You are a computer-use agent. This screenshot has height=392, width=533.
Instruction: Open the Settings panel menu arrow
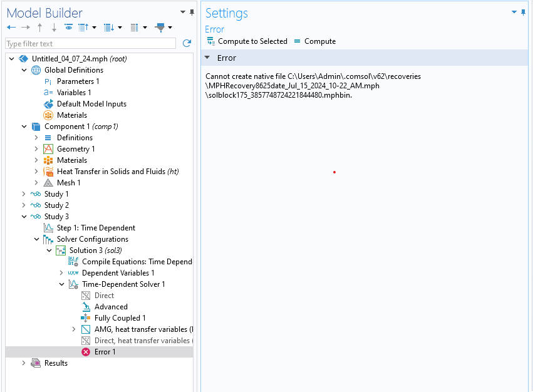pos(514,12)
